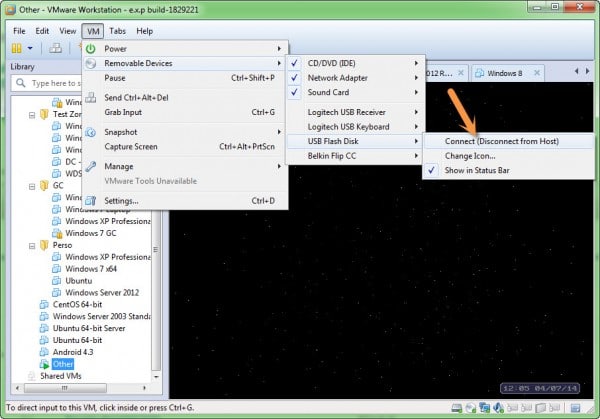Select Shared VMs in Library
Screen dimensions: 600x419
(60, 376)
